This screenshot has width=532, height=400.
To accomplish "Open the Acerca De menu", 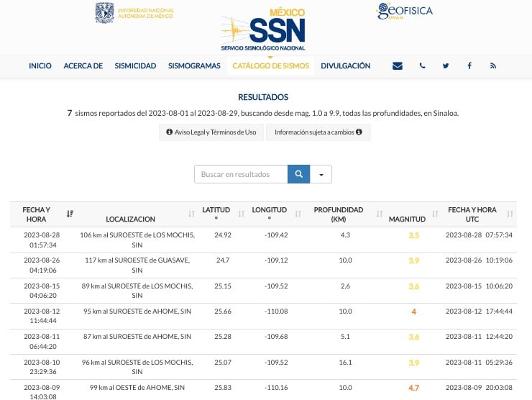I will click(83, 66).
